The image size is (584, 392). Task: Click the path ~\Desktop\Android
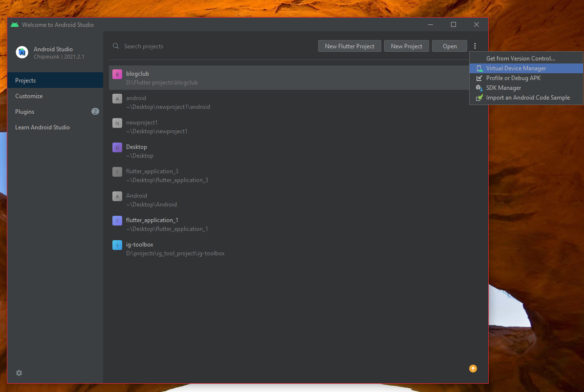coord(151,205)
